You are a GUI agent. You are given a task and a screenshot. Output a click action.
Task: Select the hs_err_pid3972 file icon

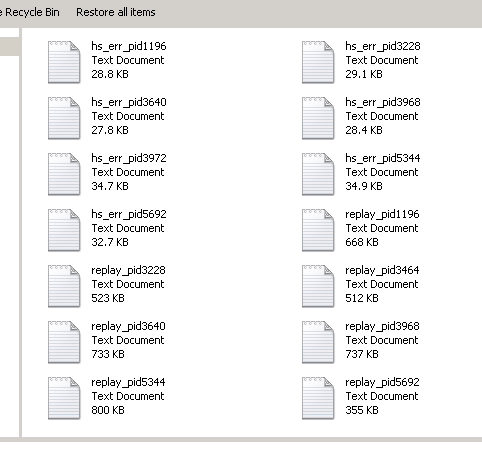point(64,174)
